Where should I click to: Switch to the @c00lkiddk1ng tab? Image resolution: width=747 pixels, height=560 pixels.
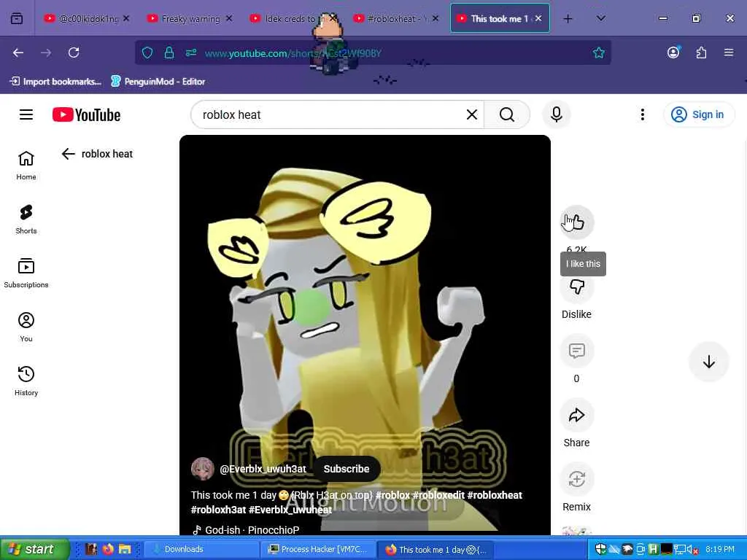pyautogui.click(x=88, y=18)
